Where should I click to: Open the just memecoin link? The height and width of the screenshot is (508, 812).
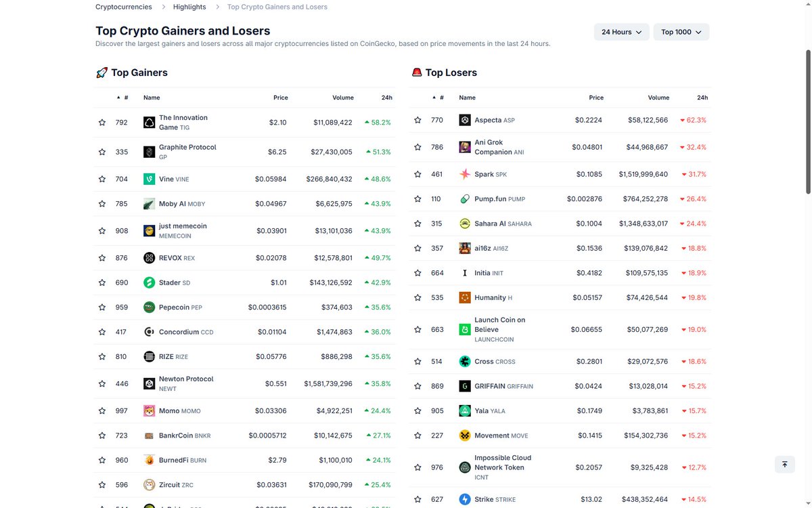click(183, 231)
